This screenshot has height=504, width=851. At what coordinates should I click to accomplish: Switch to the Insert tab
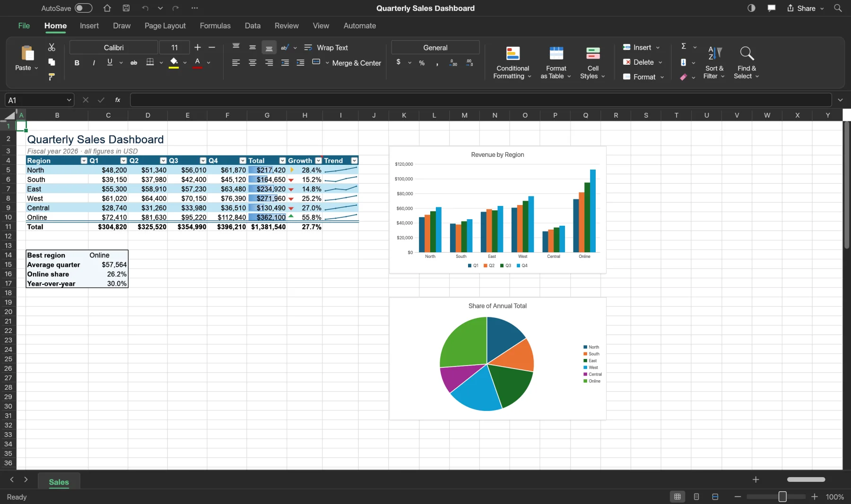click(x=89, y=26)
